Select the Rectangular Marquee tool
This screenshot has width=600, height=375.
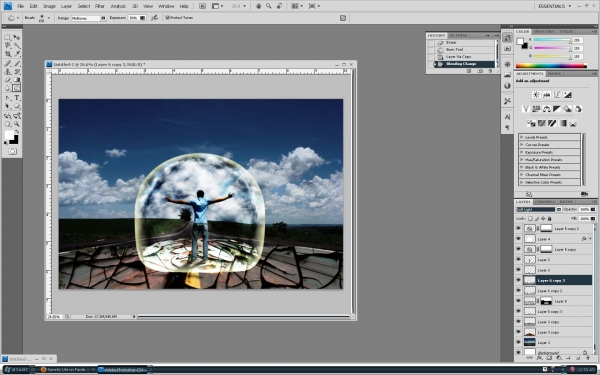[x=7, y=37]
